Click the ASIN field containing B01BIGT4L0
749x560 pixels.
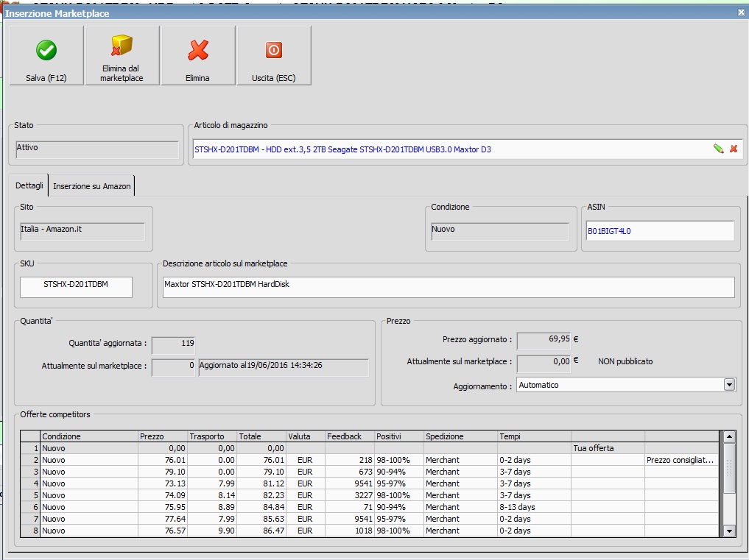659,231
